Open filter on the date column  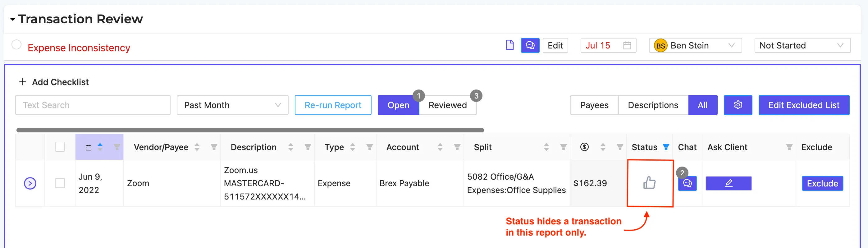[x=117, y=147]
